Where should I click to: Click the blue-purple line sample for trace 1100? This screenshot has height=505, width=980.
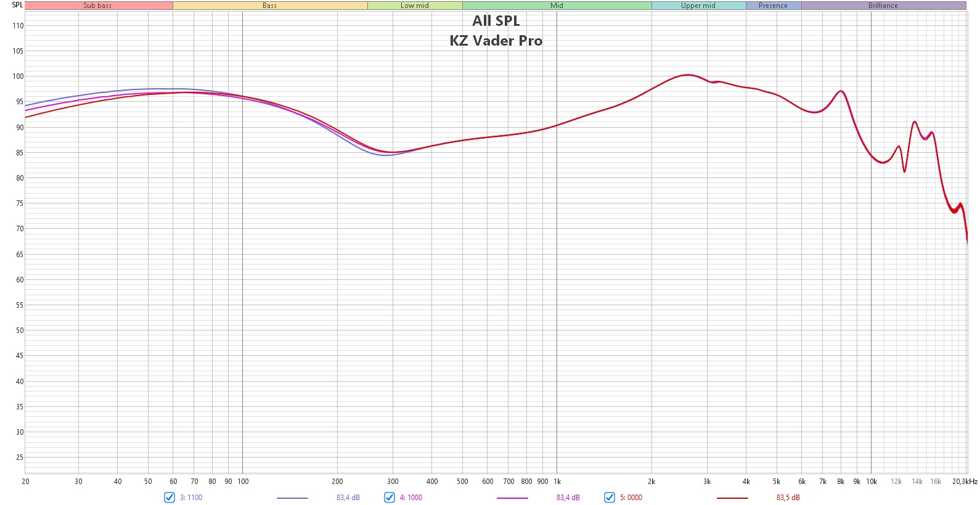click(x=292, y=498)
